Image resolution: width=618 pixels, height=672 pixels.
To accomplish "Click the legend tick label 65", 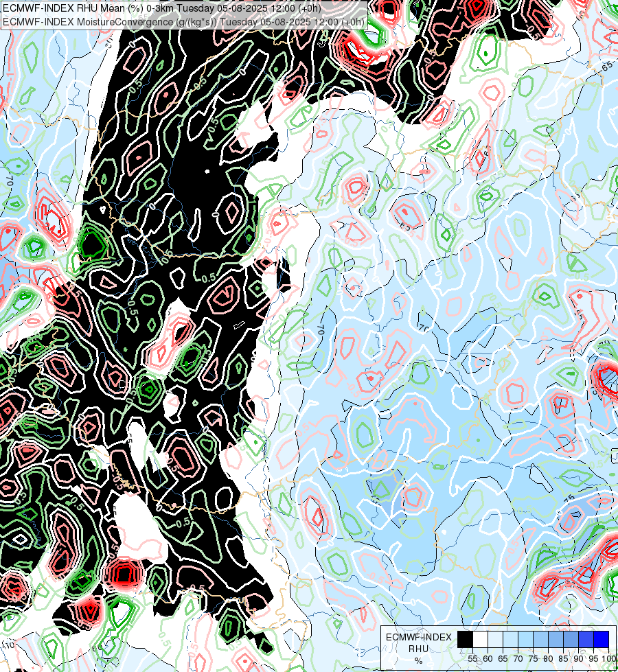I will [x=503, y=659].
